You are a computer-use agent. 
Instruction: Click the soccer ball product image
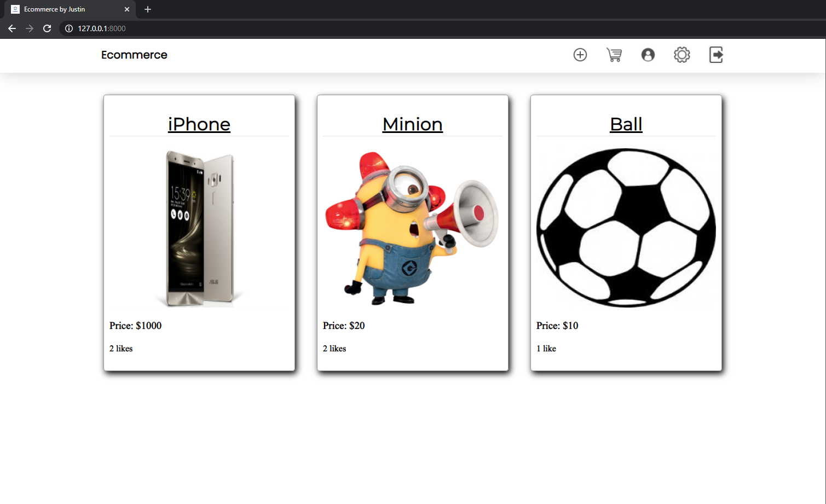[x=626, y=228]
